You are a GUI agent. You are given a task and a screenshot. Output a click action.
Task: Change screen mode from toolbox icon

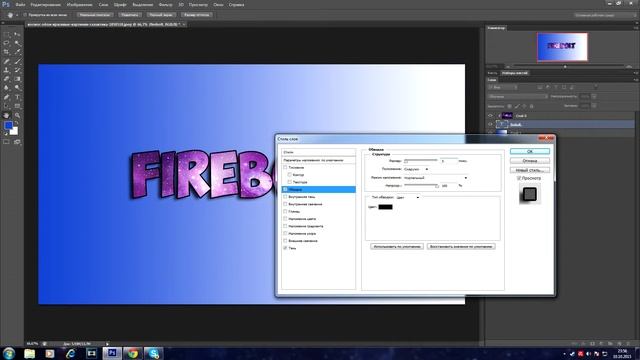18,142
